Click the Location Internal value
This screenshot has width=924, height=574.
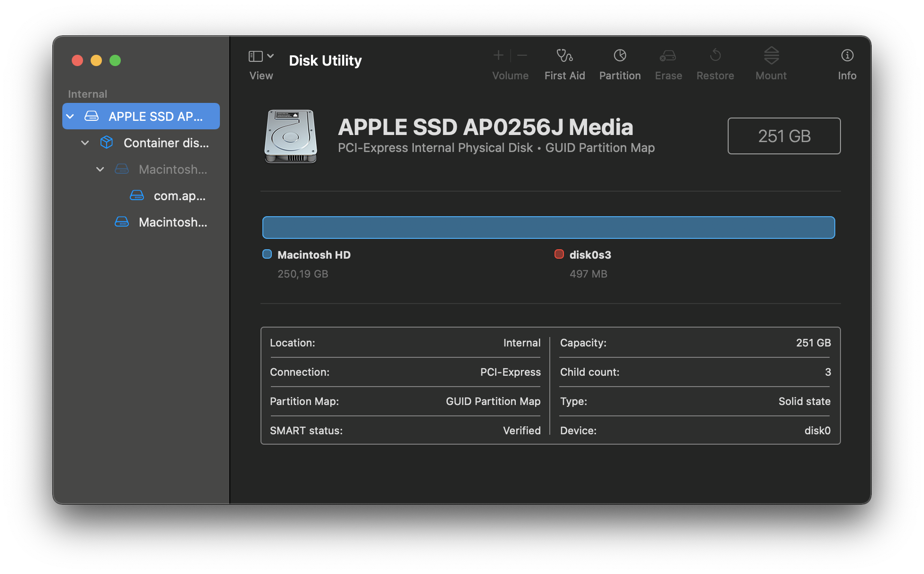521,343
